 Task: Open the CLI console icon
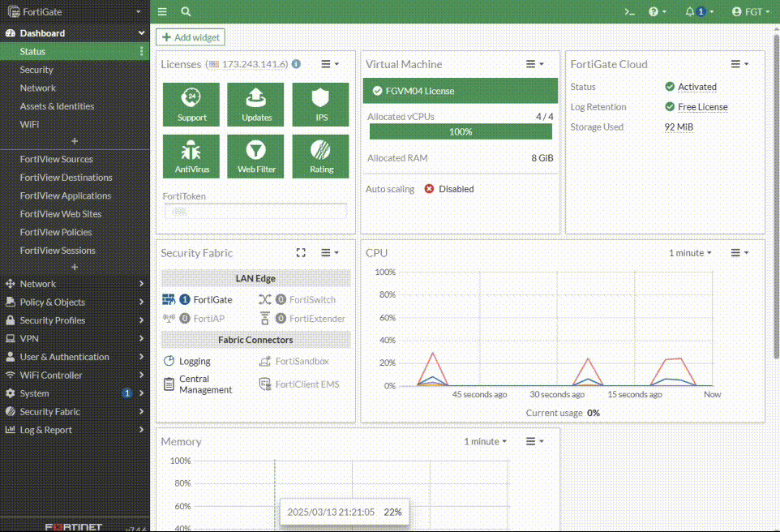(x=628, y=11)
